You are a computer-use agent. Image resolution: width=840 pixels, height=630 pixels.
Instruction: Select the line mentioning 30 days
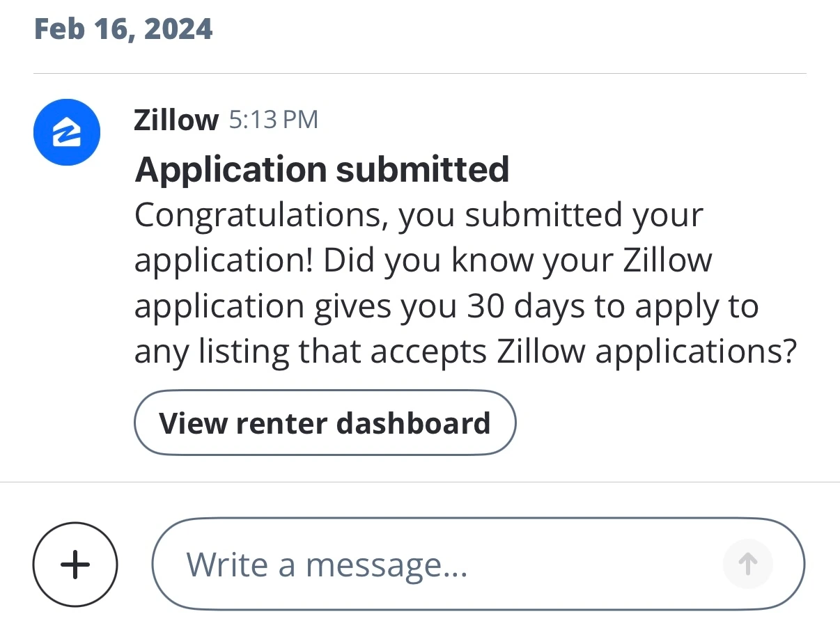pyautogui.click(x=446, y=307)
